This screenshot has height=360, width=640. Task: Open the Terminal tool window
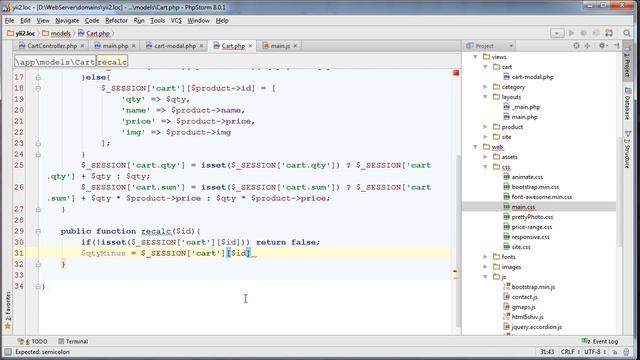pos(73,341)
